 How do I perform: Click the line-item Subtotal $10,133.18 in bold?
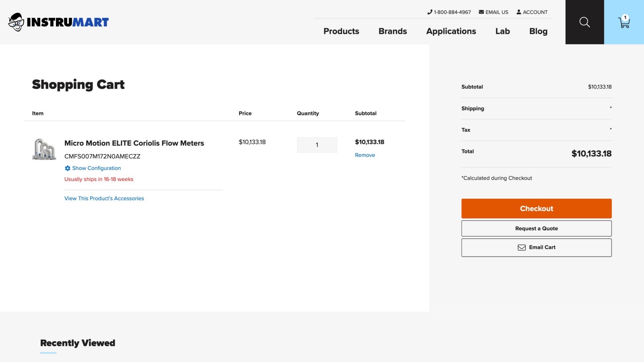[369, 142]
